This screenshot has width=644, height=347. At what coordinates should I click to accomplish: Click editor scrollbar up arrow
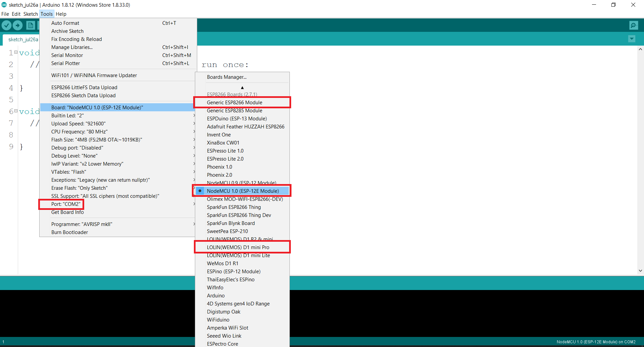point(640,49)
